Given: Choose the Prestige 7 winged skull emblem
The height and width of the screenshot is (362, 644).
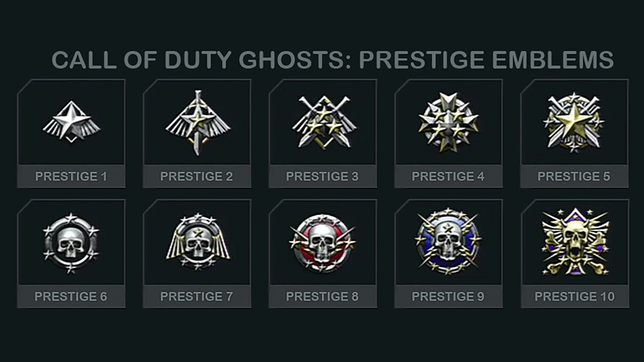Looking at the screenshot, I should pyautogui.click(x=197, y=242).
